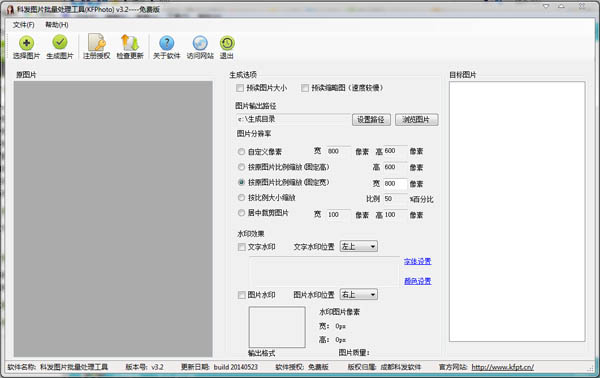Open the 注册授权 key icon
The height and width of the screenshot is (378, 600).
click(x=97, y=42)
